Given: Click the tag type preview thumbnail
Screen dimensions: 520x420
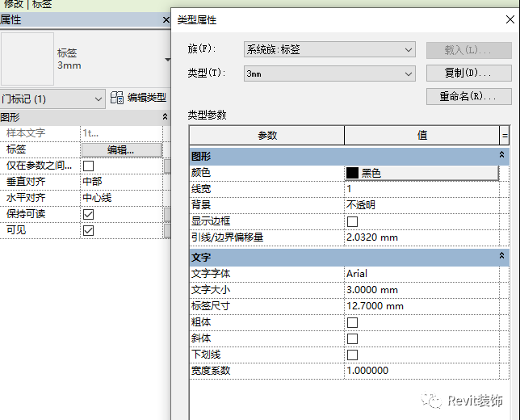Looking at the screenshot, I should point(27,59).
